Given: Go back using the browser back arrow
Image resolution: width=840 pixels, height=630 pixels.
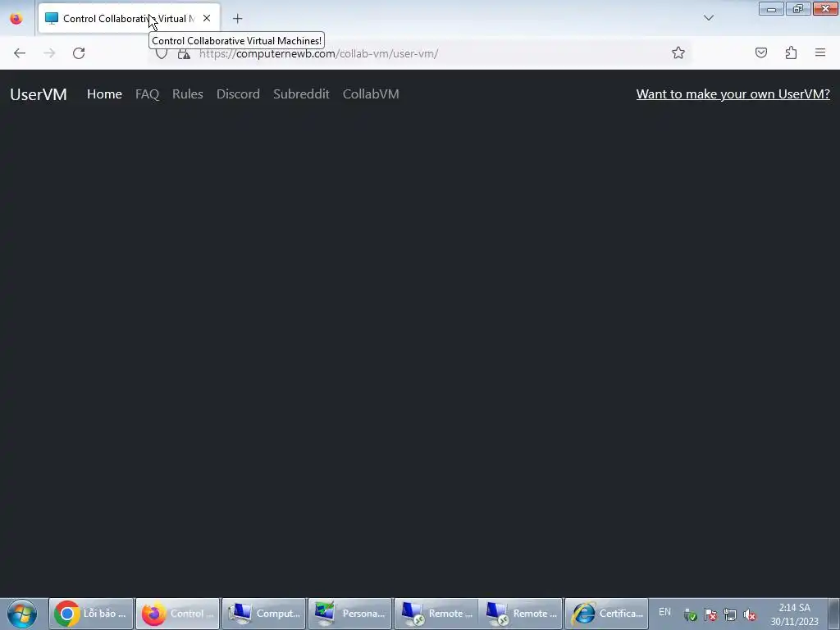Looking at the screenshot, I should pyautogui.click(x=20, y=53).
